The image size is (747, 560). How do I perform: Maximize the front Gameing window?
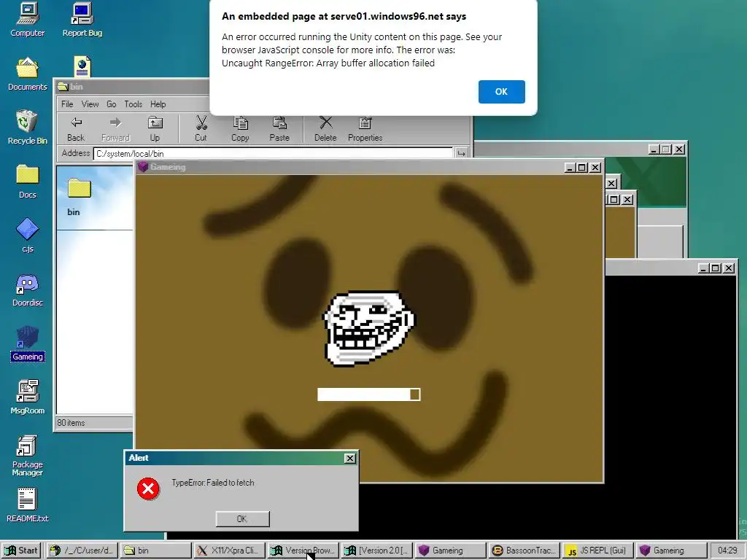pos(581,168)
